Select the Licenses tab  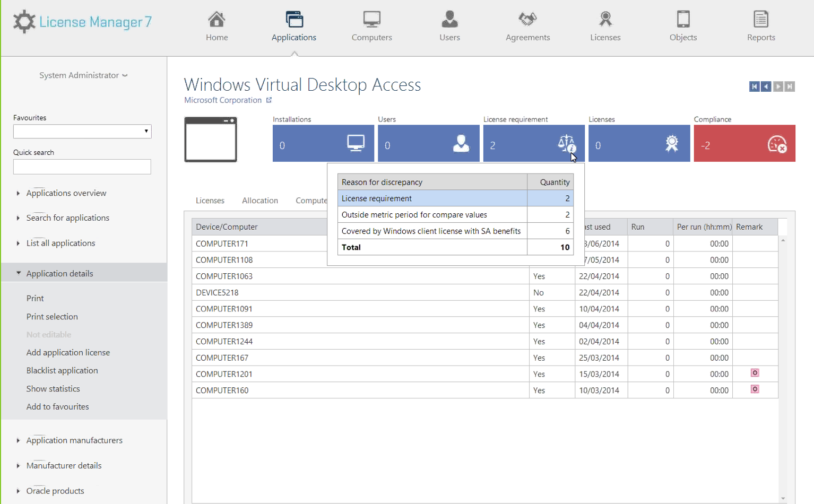point(210,201)
